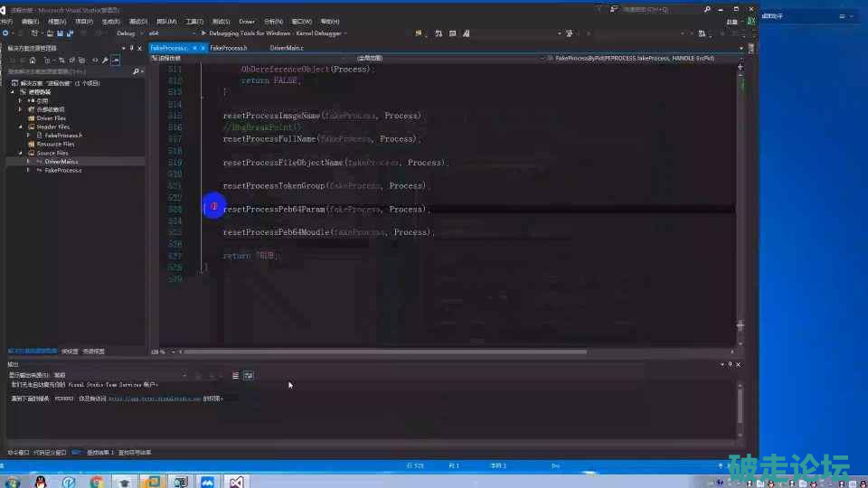Click the breakpoint marker in the editor margin

[x=213, y=207]
